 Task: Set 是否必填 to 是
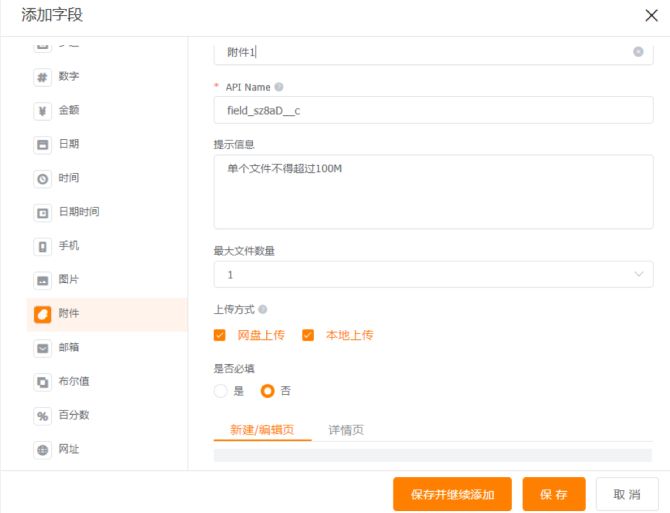(221, 391)
